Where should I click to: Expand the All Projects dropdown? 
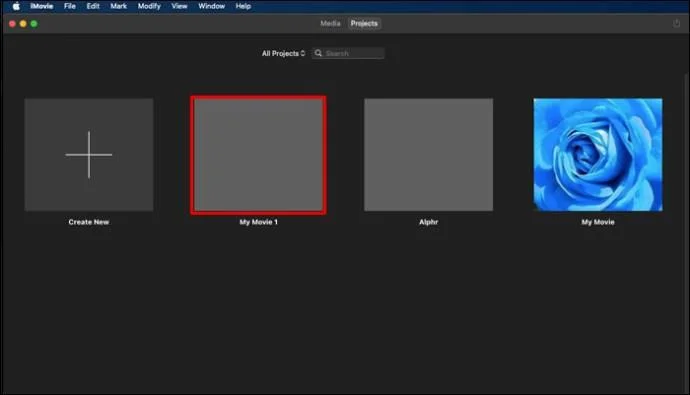tap(283, 53)
